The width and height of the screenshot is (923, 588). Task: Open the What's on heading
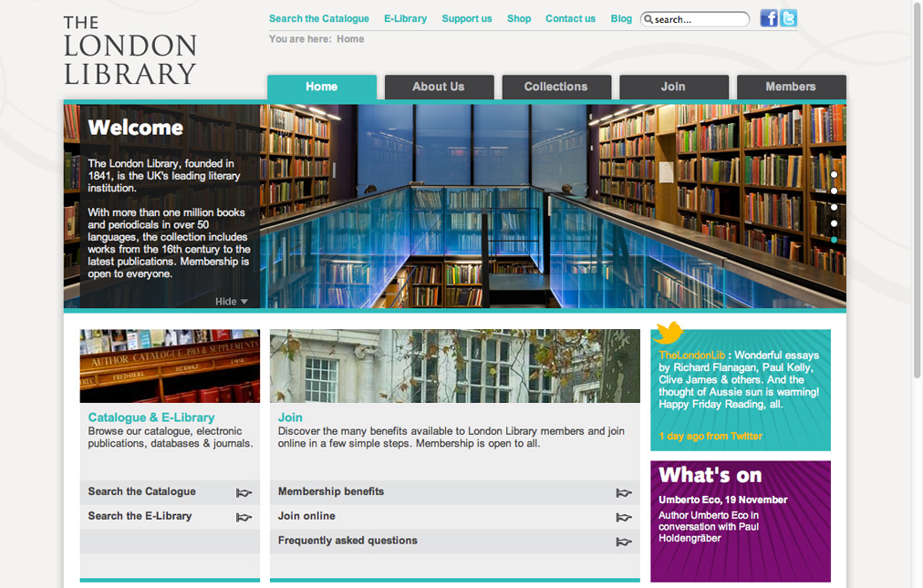point(710,475)
